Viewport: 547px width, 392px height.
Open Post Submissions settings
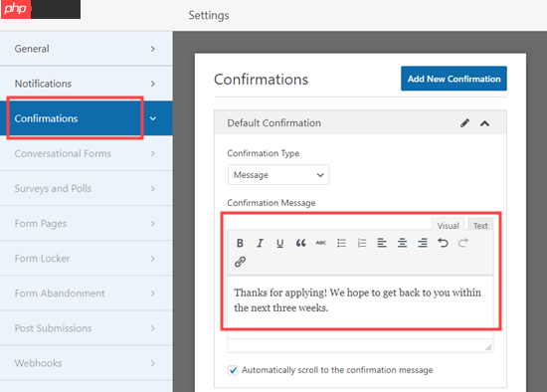(x=87, y=327)
